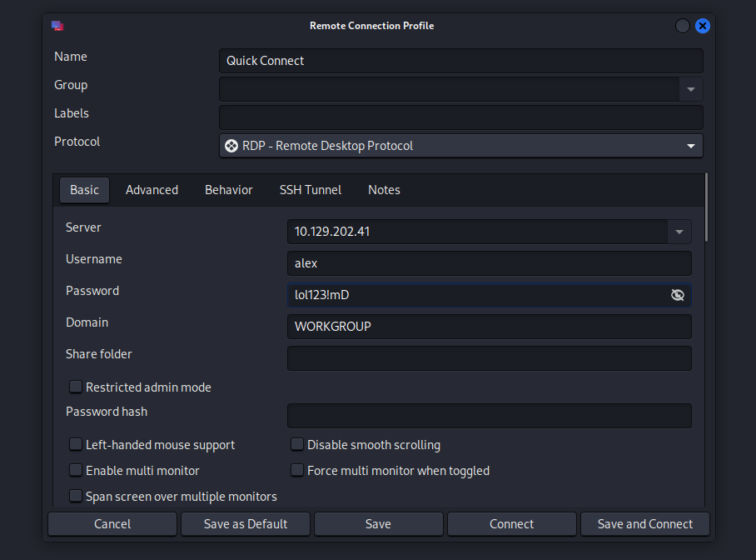This screenshot has height=560, width=756.
Task: Enable Restricted admin mode checkbox
Action: click(x=76, y=387)
